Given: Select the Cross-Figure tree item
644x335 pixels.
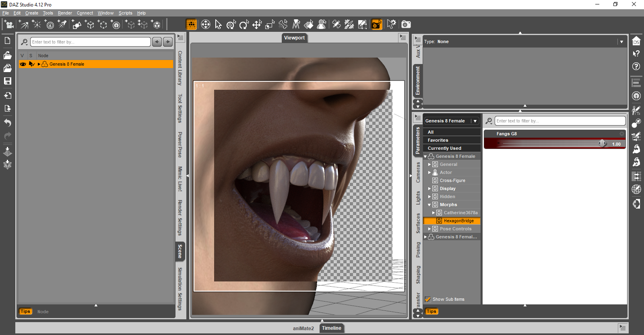Looking at the screenshot, I should (452, 180).
